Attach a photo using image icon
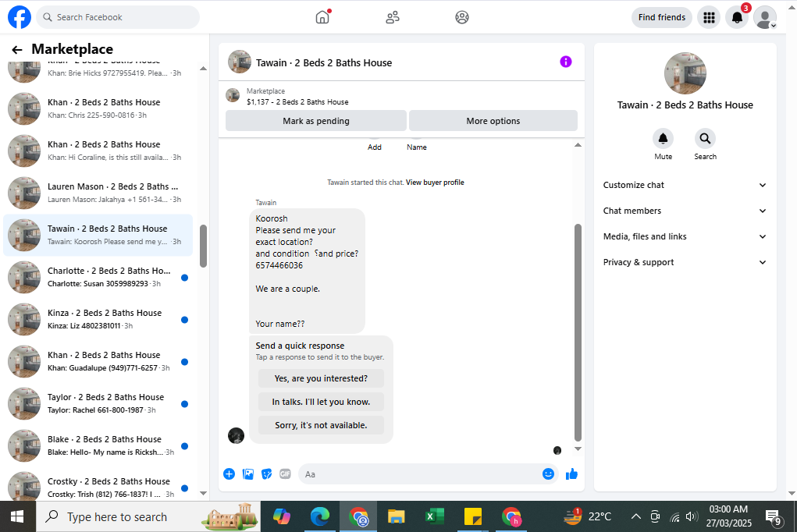Image resolution: width=797 pixels, height=532 pixels. tap(248, 474)
